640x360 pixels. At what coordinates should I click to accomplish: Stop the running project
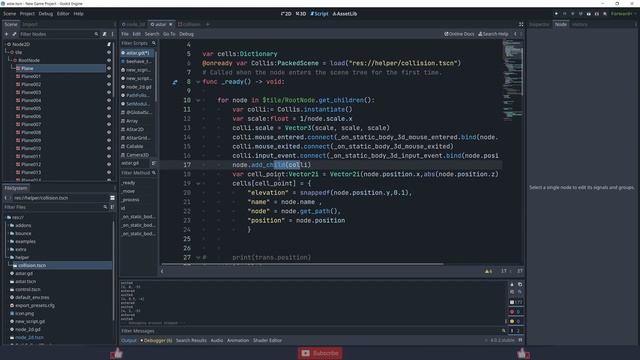pyautogui.click(x=573, y=14)
